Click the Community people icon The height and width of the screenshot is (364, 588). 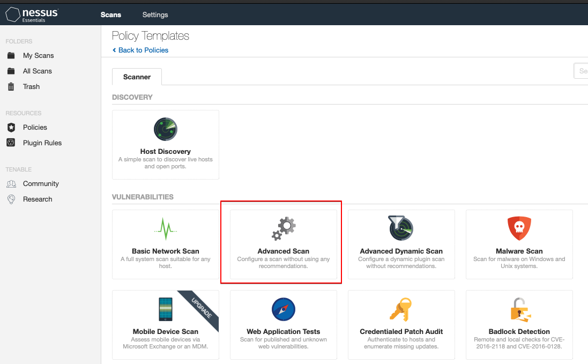click(11, 184)
